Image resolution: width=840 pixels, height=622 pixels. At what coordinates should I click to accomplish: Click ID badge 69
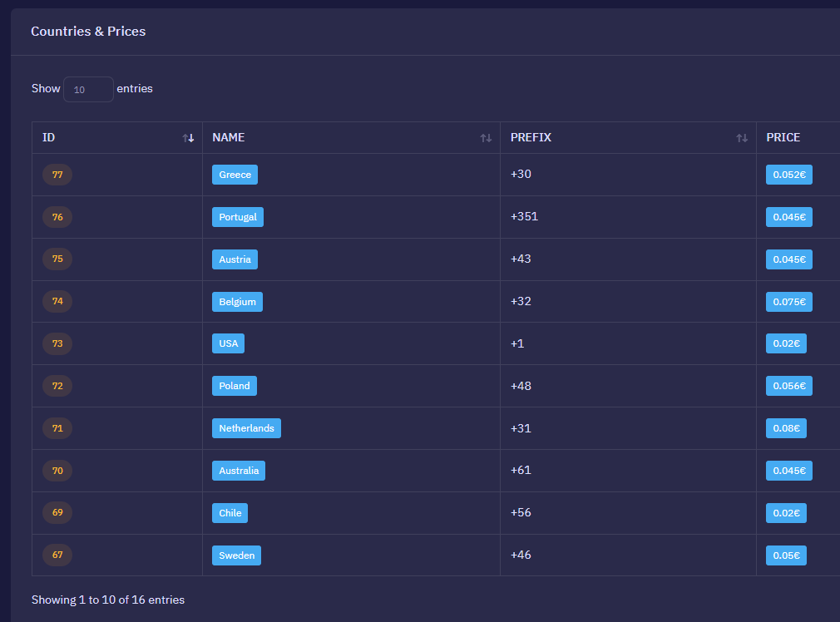(x=57, y=512)
